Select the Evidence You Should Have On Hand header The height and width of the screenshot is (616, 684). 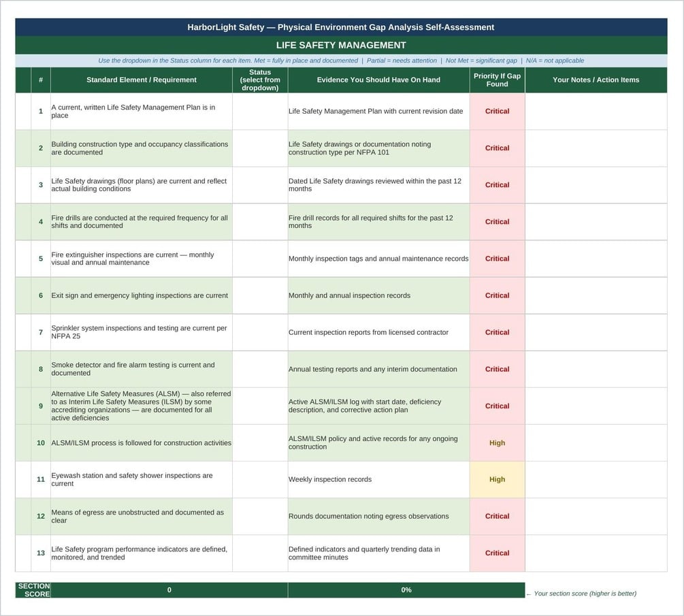click(378, 80)
